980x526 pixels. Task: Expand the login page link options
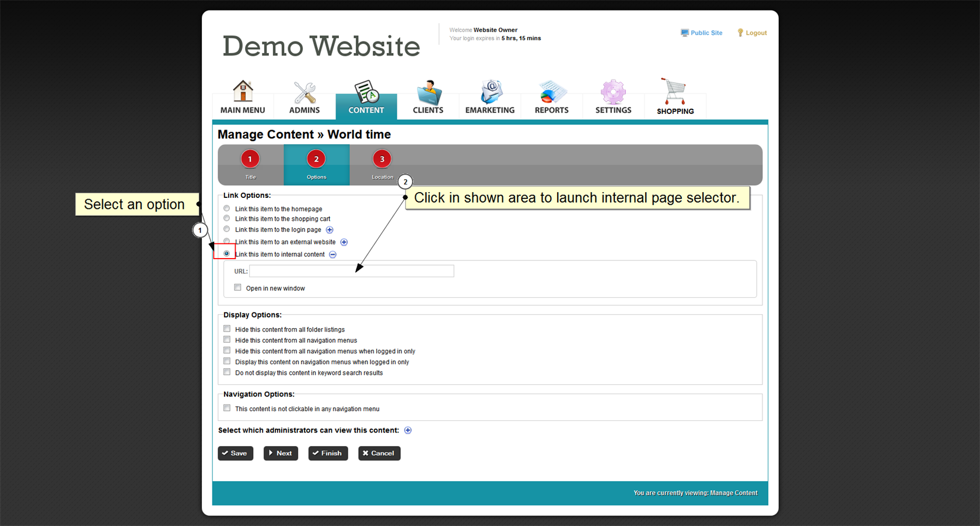tap(330, 230)
